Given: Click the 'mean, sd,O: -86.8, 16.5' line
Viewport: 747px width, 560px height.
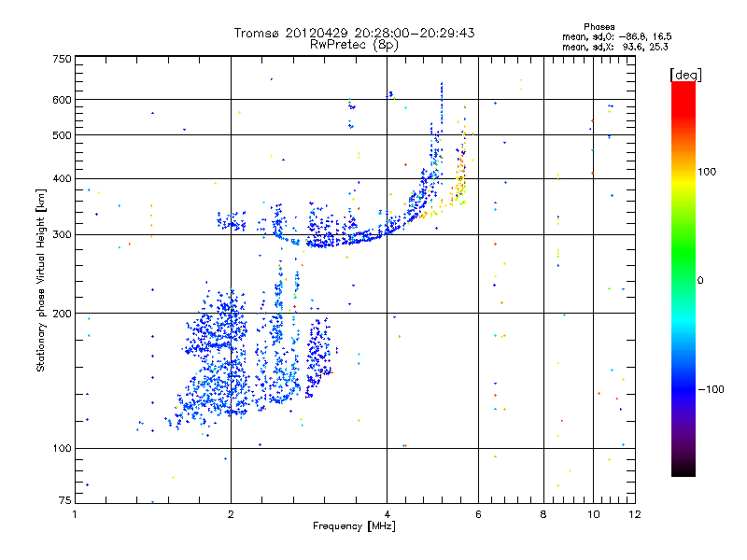Looking at the screenshot, I should pos(617,36).
